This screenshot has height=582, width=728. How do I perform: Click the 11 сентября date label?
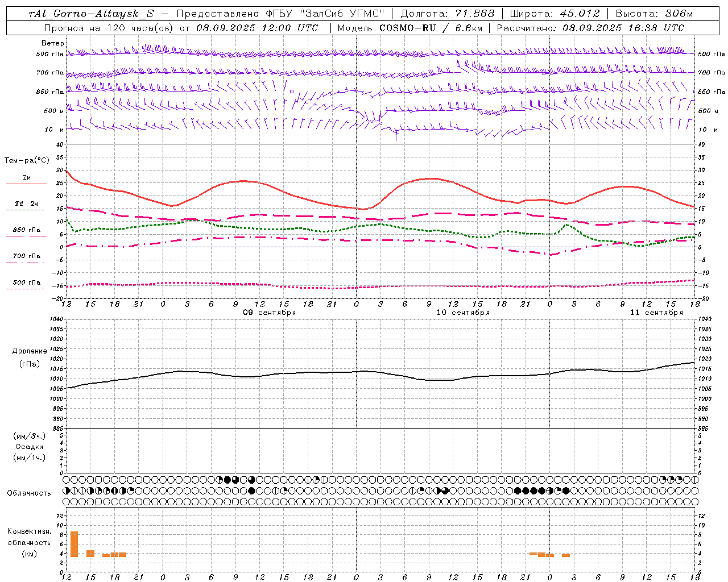pos(656,313)
